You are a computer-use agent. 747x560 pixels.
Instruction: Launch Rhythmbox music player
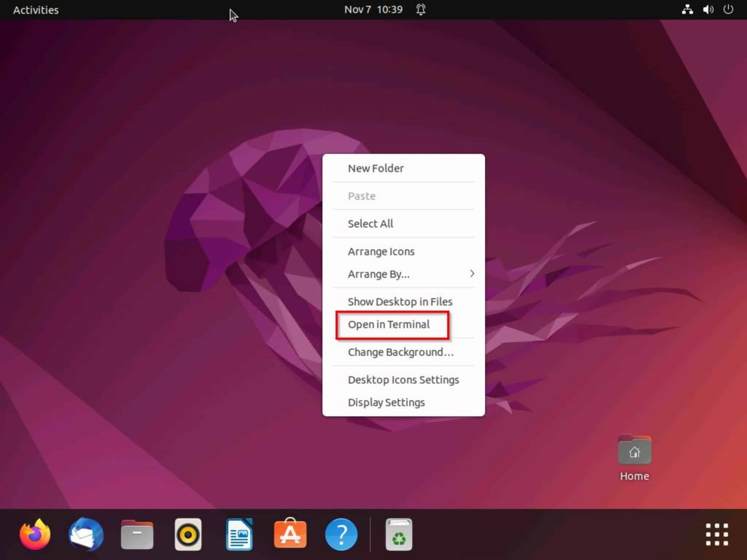pos(188,534)
